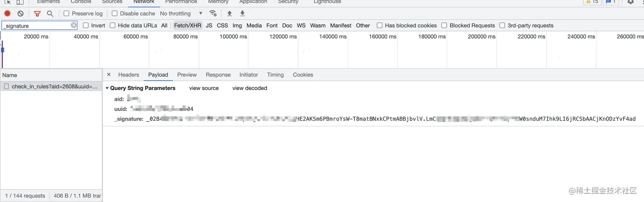This screenshot has height=202, width=644.
Task: Select the uuid: parameter label
Action: (121, 109)
